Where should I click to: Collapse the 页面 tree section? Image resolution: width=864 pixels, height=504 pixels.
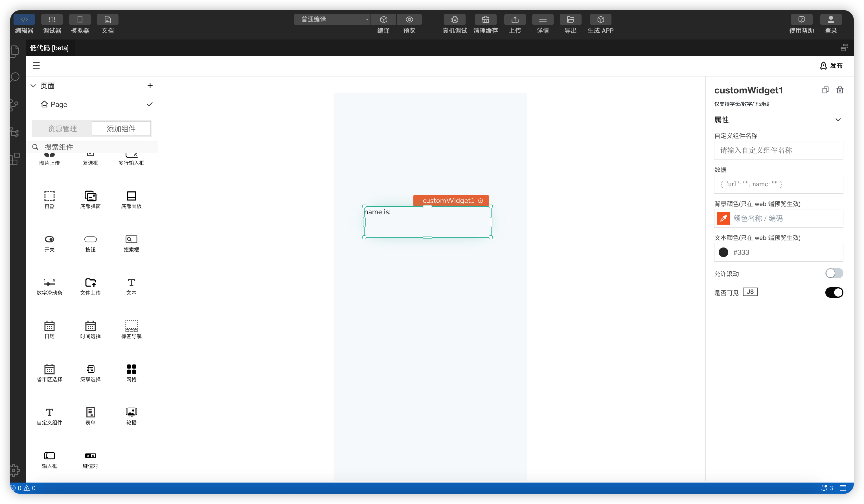(33, 86)
